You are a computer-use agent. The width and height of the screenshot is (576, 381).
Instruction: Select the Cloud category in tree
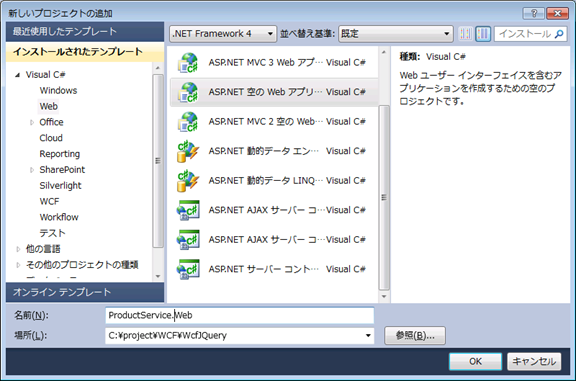tap(51, 138)
